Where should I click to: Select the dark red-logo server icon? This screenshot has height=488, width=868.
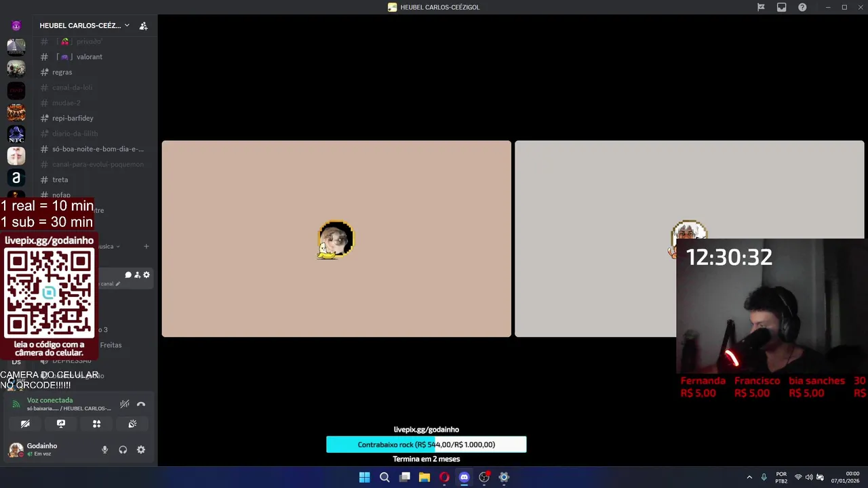click(x=16, y=90)
